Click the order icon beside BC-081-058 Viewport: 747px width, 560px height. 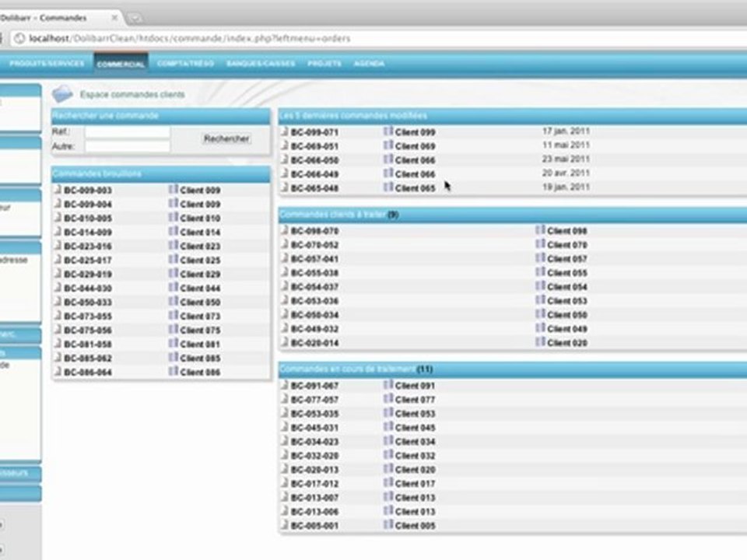click(x=58, y=343)
